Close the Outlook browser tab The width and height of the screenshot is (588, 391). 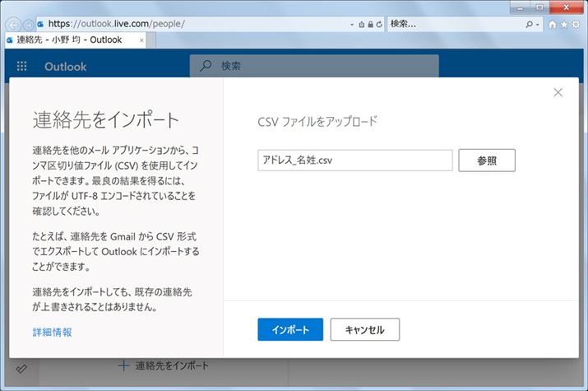point(141,40)
